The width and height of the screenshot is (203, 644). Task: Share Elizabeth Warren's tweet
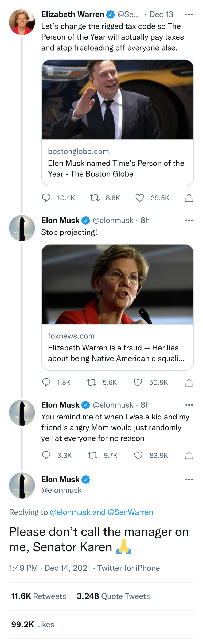click(x=189, y=198)
